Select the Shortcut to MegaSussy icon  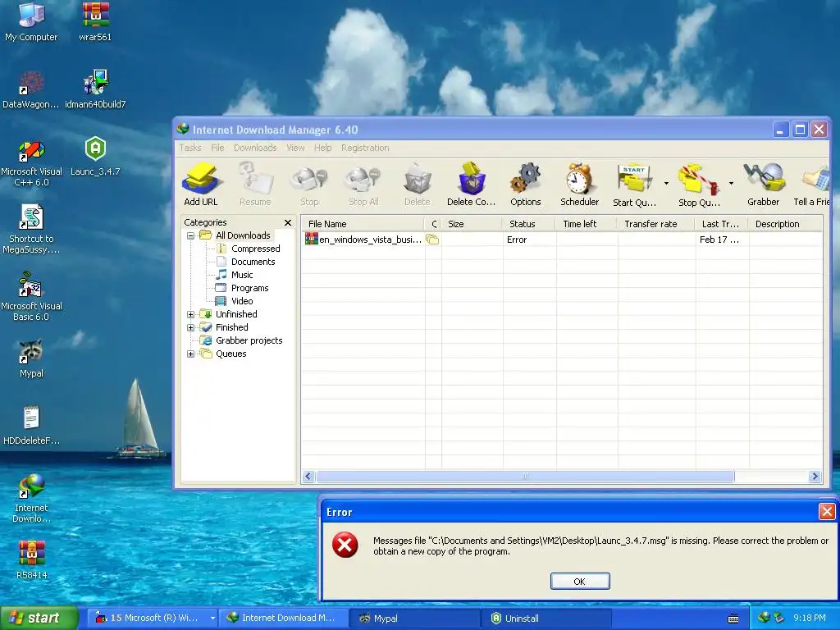pos(31,230)
